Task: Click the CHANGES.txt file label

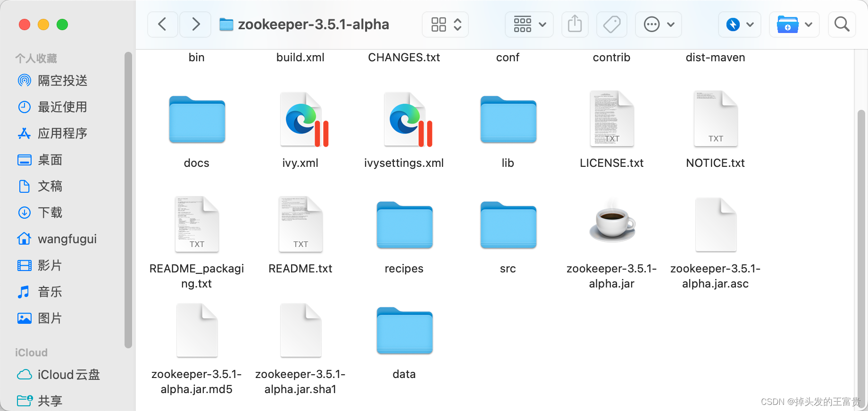Action: click(404, 58)
